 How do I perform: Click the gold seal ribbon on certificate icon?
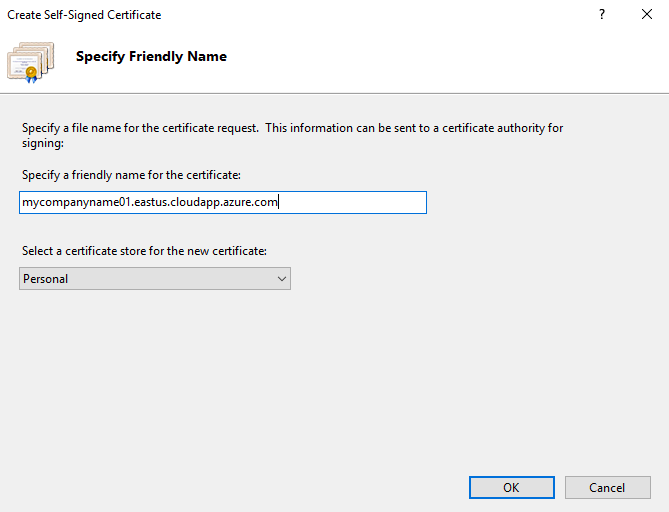[31, 74]
